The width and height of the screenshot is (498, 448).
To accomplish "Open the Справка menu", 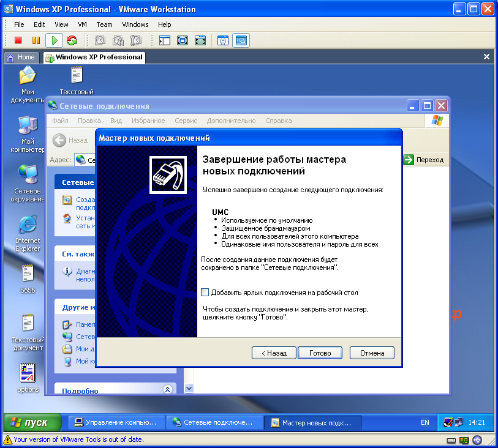I will pos(279,121).
